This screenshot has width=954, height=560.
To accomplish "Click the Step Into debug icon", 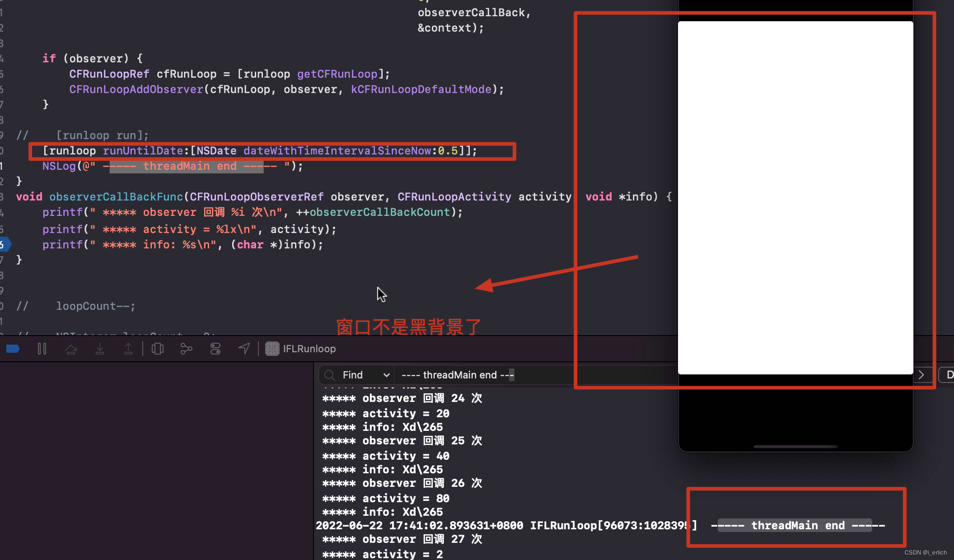I will click(100, 349).
